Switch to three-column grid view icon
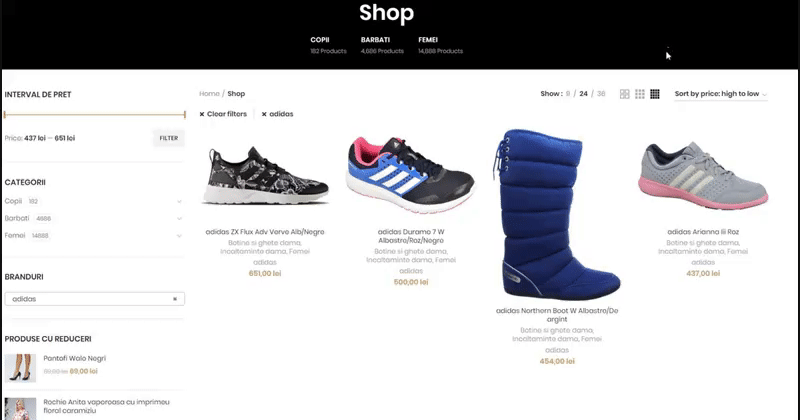 pyautogui.click(x=640, y=94)
